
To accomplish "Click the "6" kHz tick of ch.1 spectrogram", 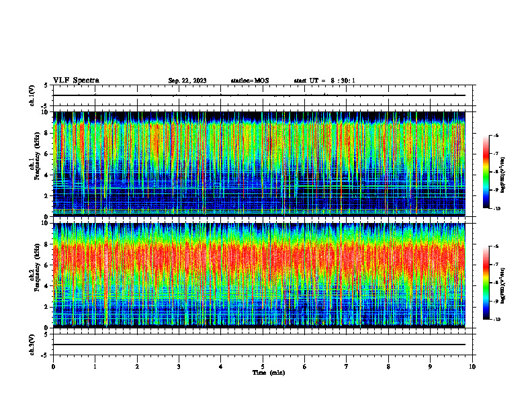I will click(47, 154).
